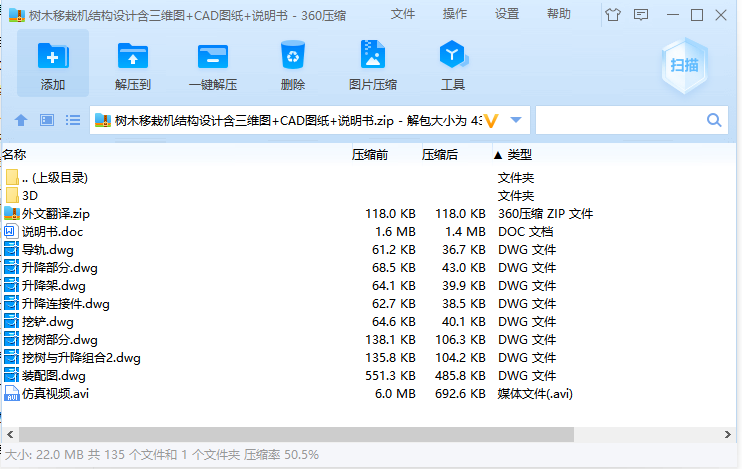Select the ..(上级目录) row name
Viewport: 742px width, 469px height.
tap(55, 177)
